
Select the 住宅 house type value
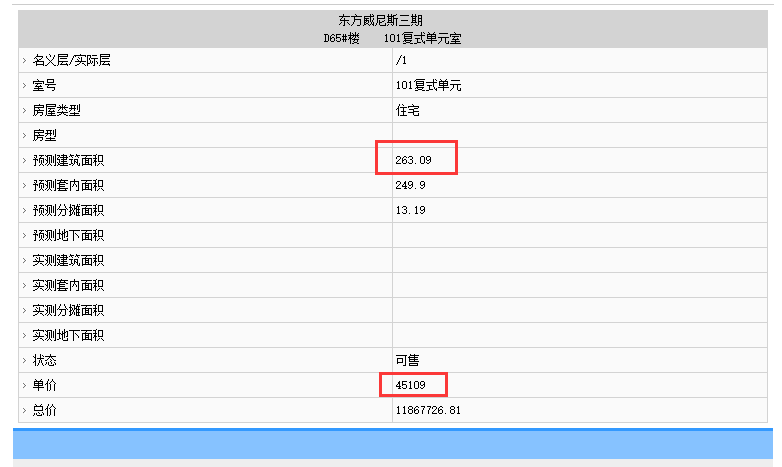click(407, 110)
